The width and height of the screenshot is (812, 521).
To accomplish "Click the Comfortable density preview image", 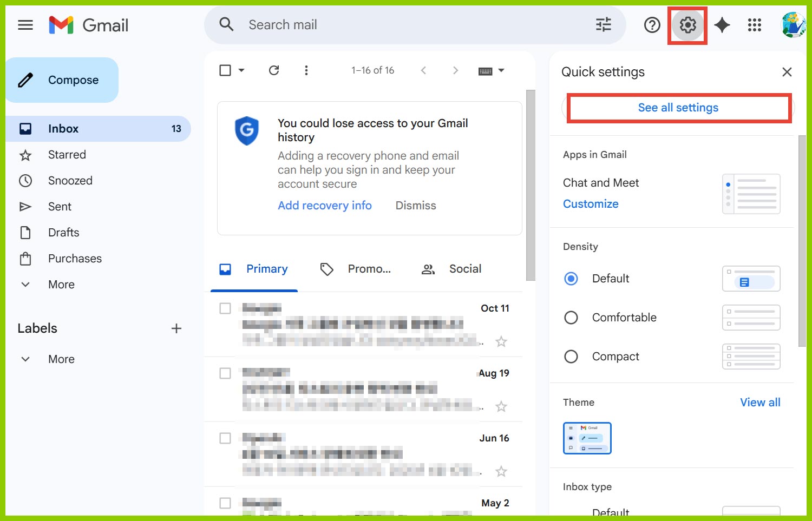I will point(751,318).
